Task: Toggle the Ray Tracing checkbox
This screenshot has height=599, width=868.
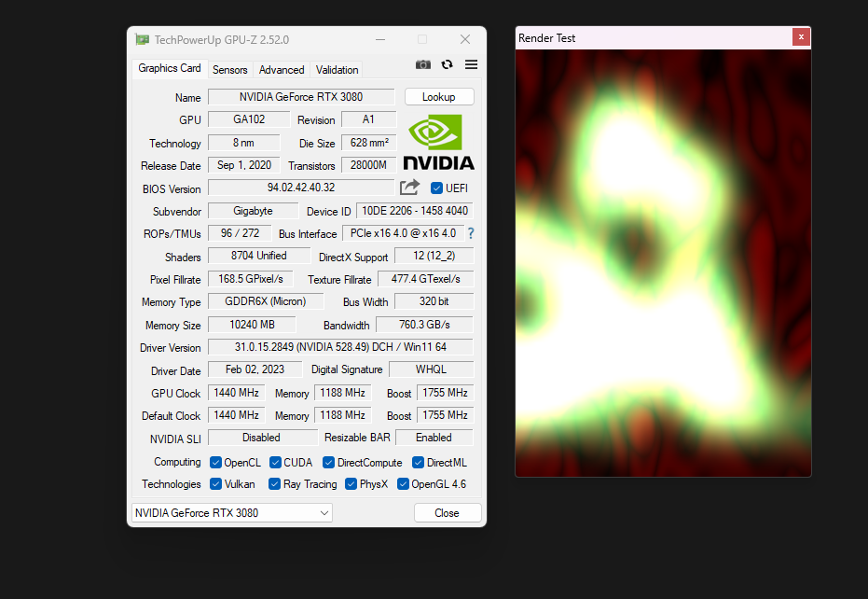Action: [x=274, y=483]
